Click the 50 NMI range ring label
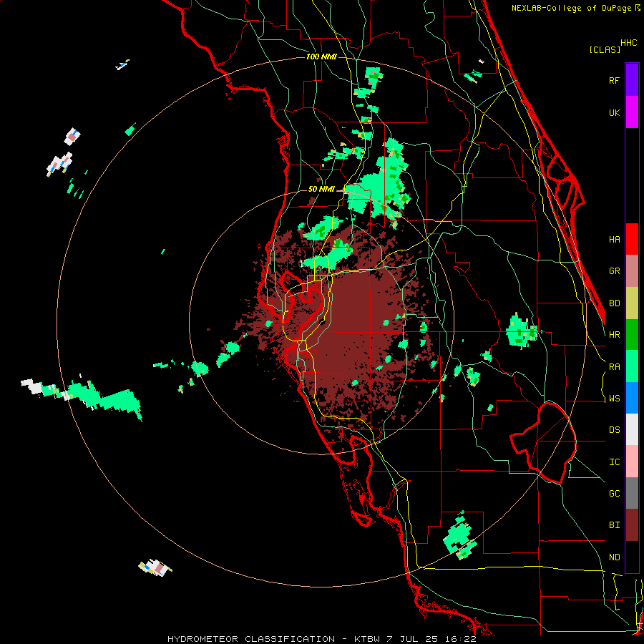Image resolution: width=644 pixels, height=644 pixels. (321, 190)
